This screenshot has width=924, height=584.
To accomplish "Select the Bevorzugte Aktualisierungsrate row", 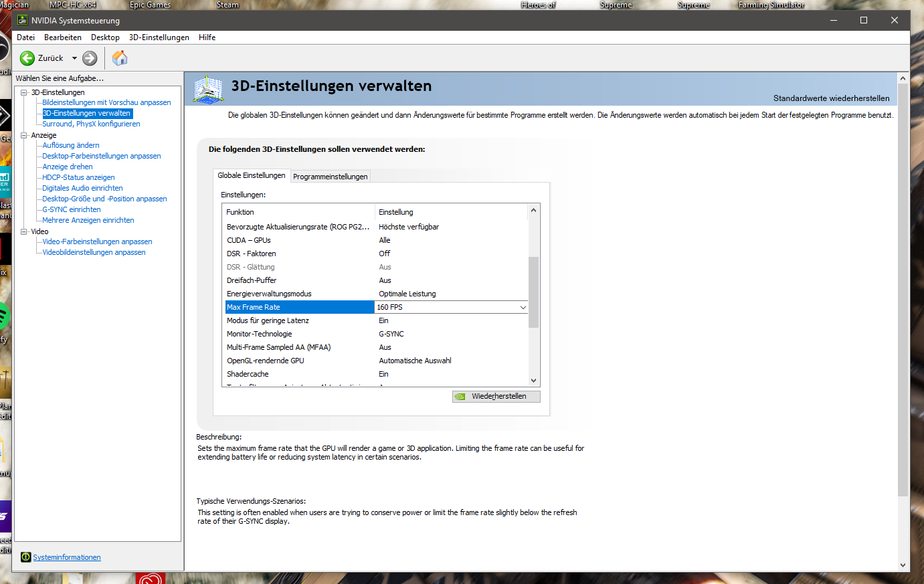I will coord(375,227).
